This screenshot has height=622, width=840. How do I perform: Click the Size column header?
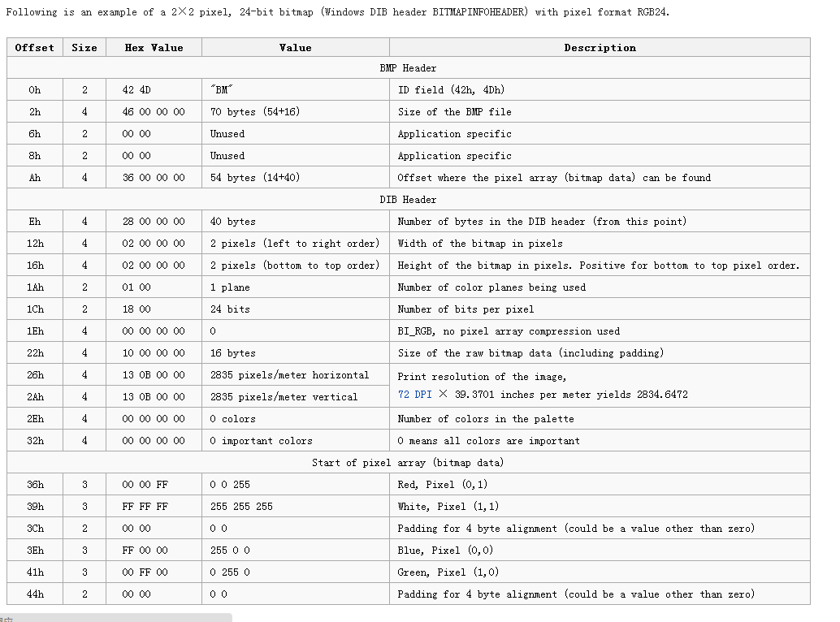pos(84,48)
